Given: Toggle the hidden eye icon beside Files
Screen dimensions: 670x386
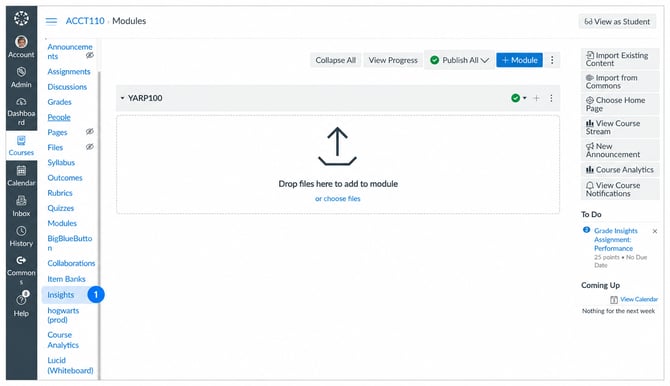Looking at the screenshot, I should click(x=90, y=147).
